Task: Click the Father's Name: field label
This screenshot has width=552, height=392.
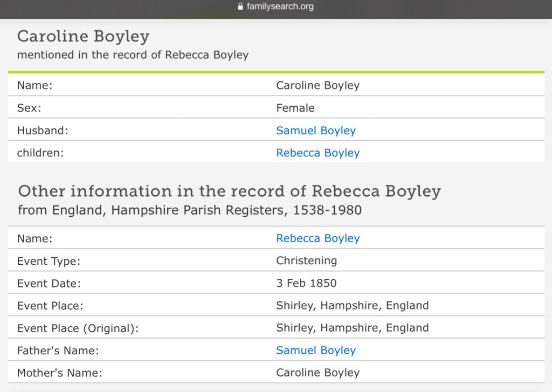Action: [58, 350]
